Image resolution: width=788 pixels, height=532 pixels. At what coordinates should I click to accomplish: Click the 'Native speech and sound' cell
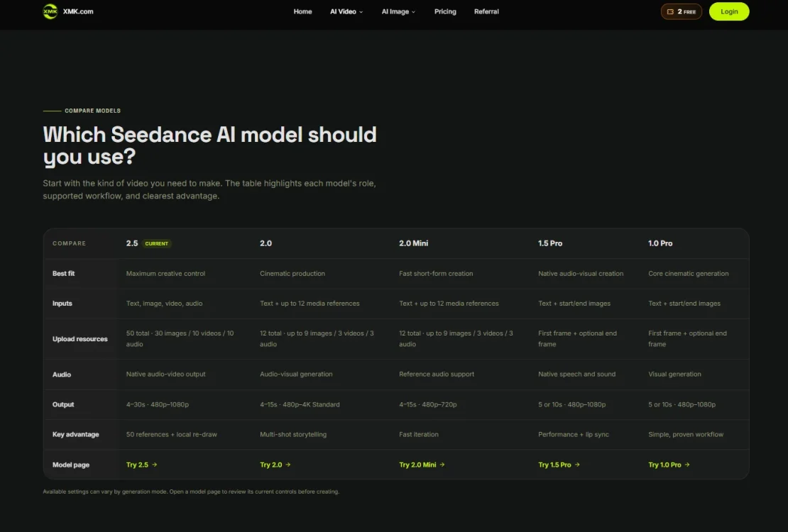[577, 375]
